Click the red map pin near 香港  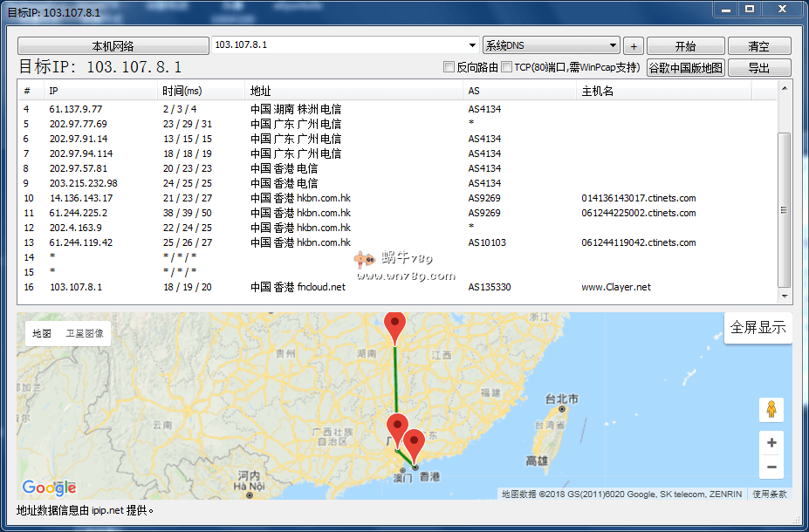tap(414, 444)
